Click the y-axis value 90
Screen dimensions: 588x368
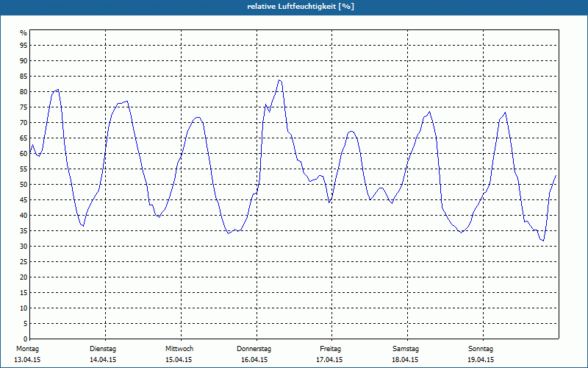[24, 61]
